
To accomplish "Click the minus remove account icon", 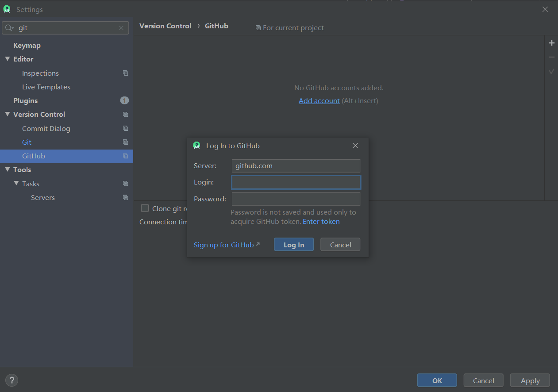I will 551,57.
